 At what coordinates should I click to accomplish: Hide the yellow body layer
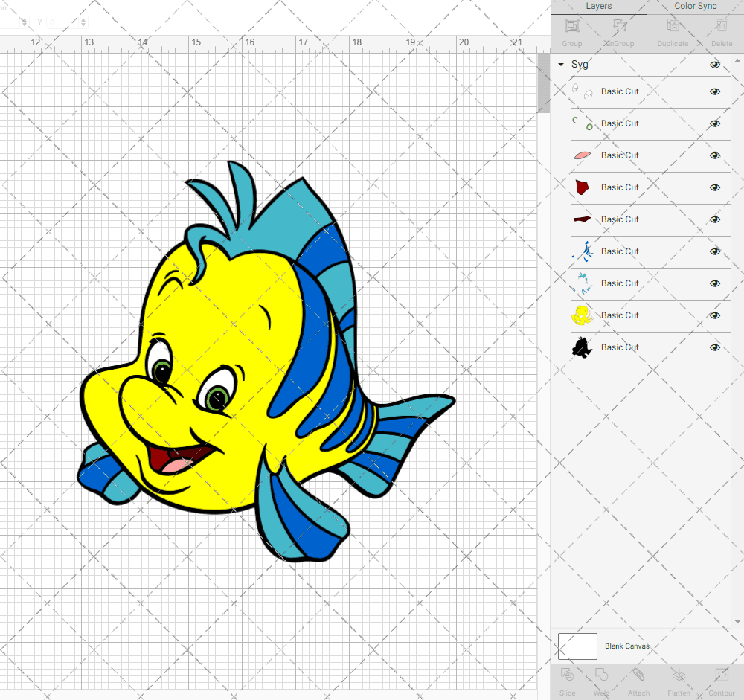coord(715,315)
